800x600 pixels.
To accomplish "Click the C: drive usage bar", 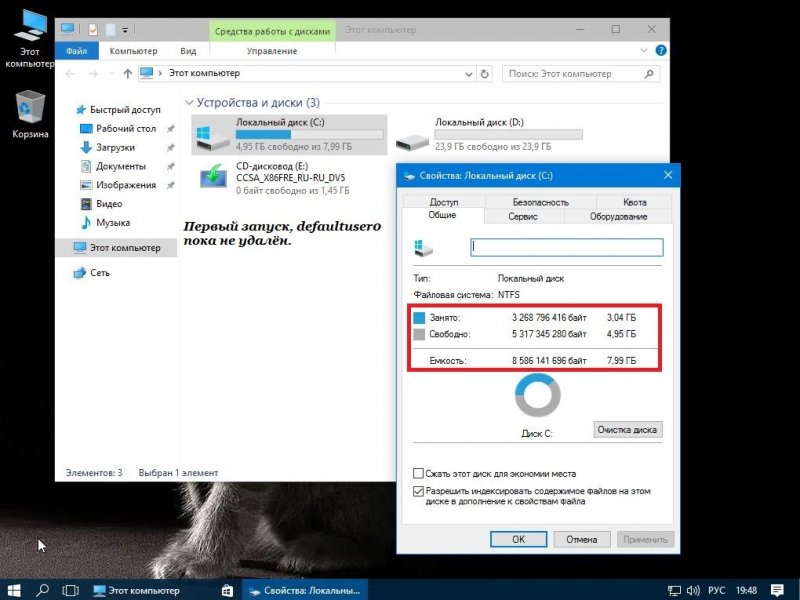I will [309, 135].
